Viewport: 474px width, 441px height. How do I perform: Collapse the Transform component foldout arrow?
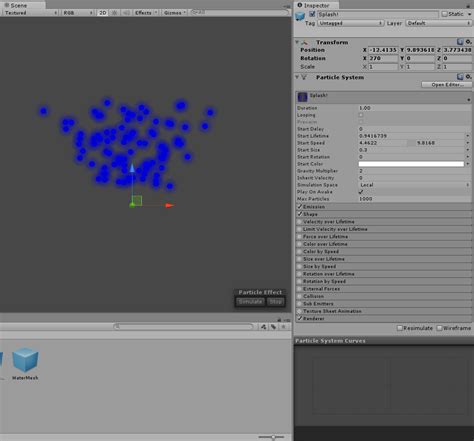tap(297, 42)
